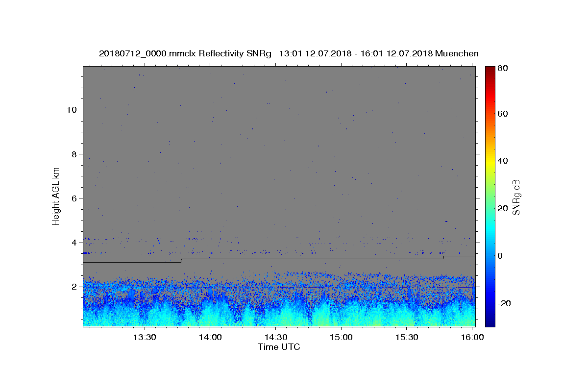Click the height tick label 10
The height and width of the screenshot is (392, 588).
[71, 110]
